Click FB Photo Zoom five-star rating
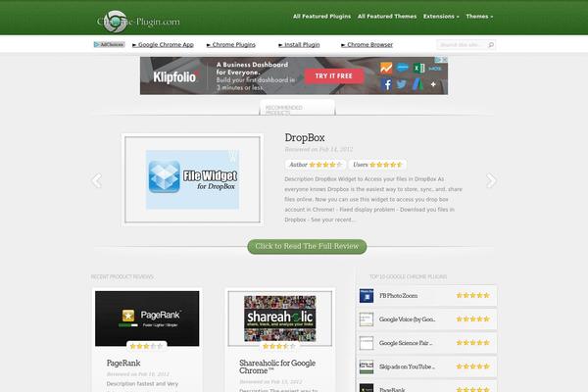Image resolution: width=588 pixels, height=392 pixels. (x=473, y=296)
